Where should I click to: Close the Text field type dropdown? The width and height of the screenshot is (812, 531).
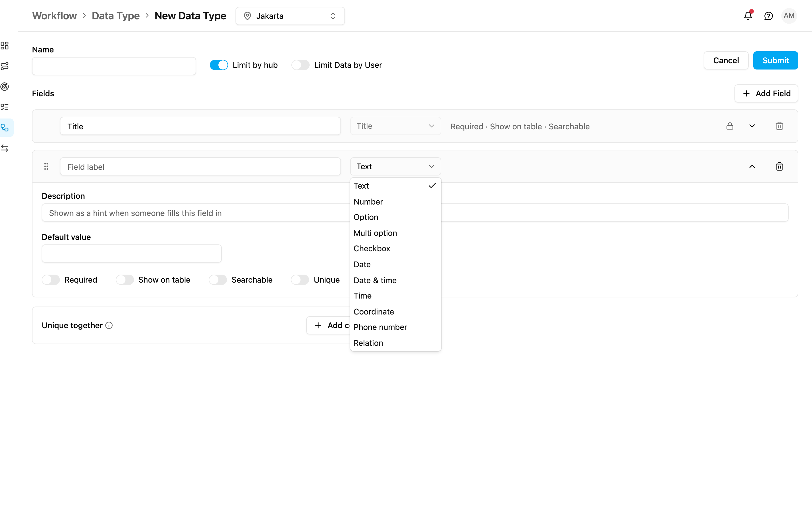[395, 166]
